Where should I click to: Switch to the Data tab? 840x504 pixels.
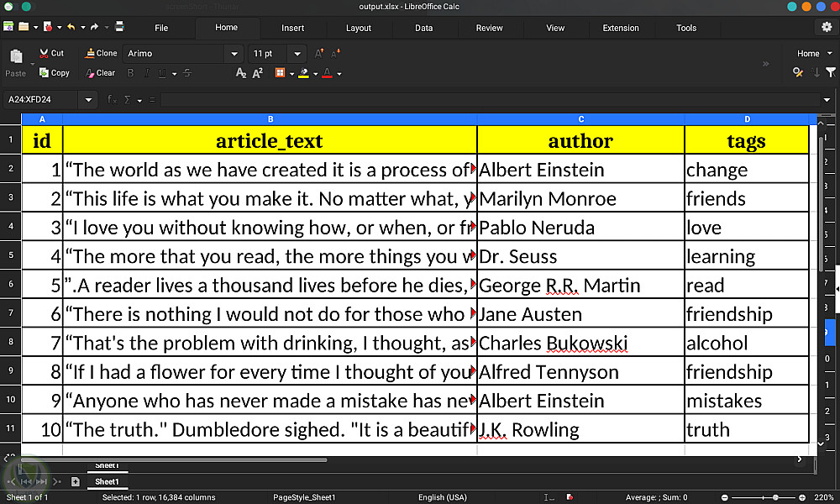tap(423, 28)
